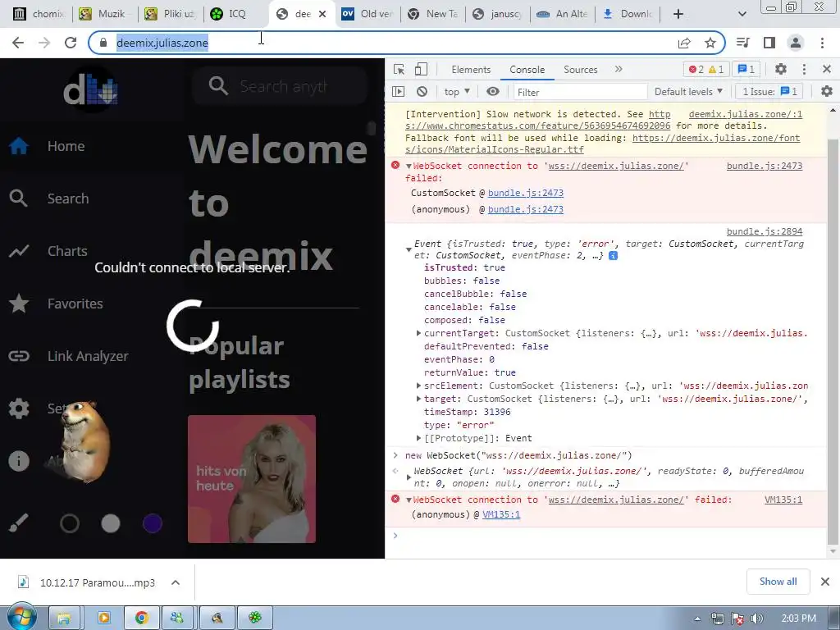Open Windows Start menu
Image resolution: width=840 pixels, height=630 pixels.
[21, 618]
